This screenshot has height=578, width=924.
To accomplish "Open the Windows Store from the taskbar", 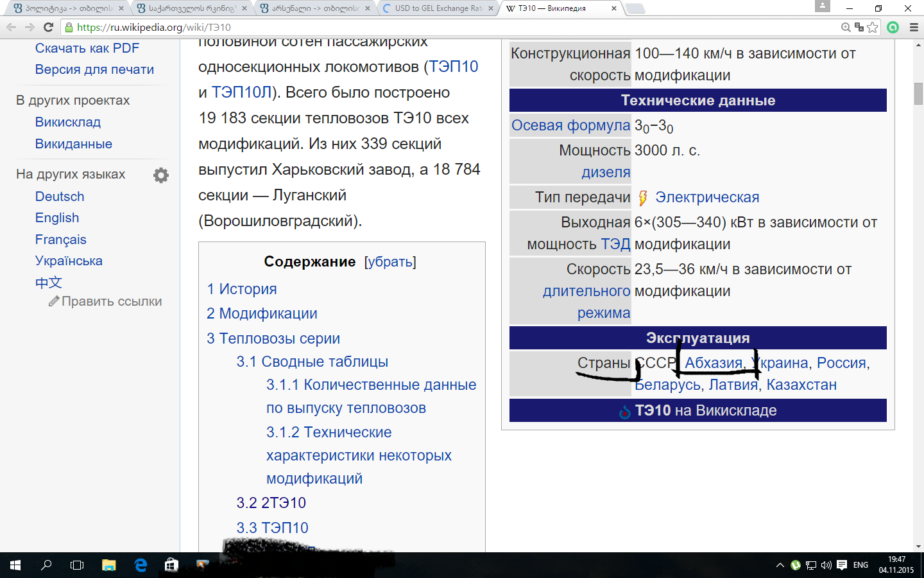I will pos(171,565).
